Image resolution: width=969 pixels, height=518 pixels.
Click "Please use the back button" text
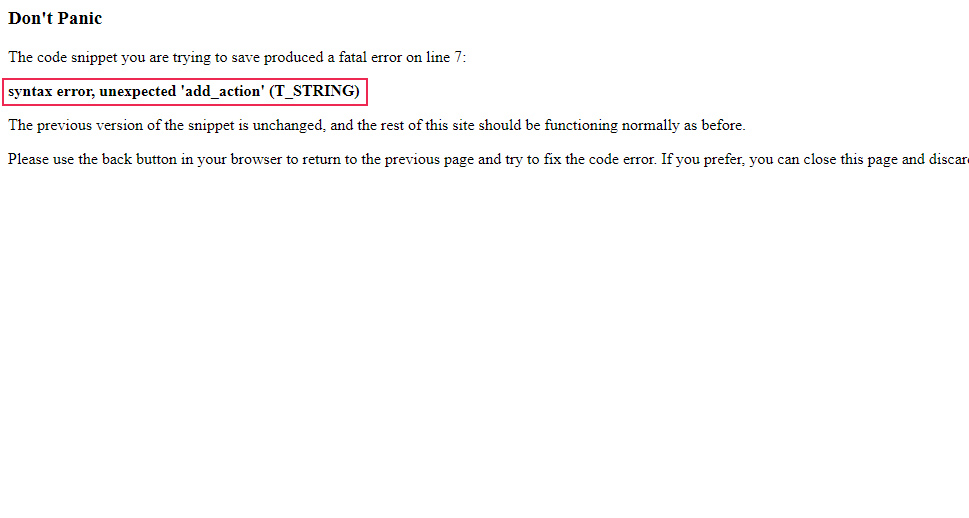click(x=92, y=159)
